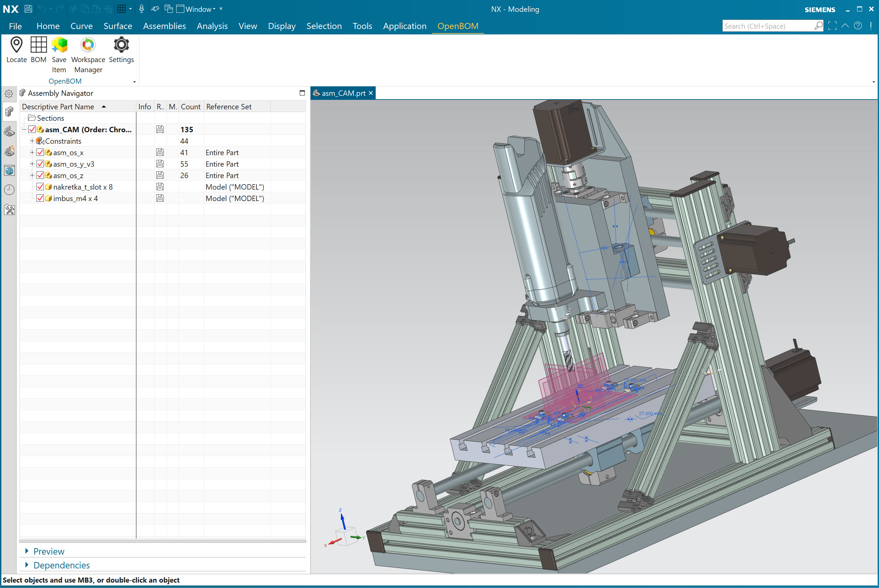Screen dimensions: 879x588
Task: Expand the asm_os_x subassembly
Action: [x=32, y=152]
